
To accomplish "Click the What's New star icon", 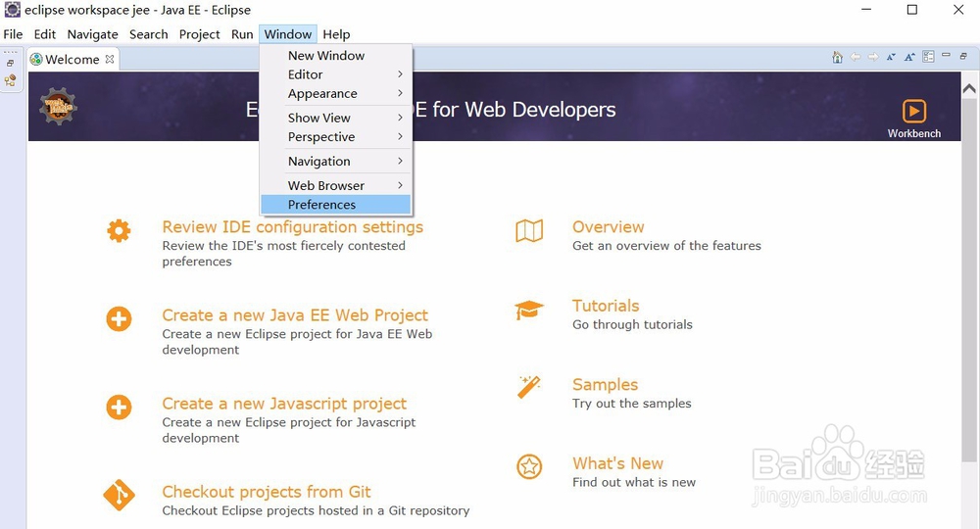I will pyautogui.click(x=529, y=466).
